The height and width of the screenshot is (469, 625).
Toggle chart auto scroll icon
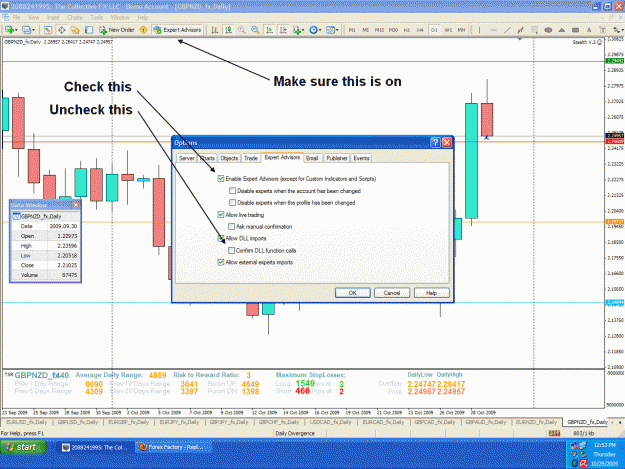click(269, 30)
